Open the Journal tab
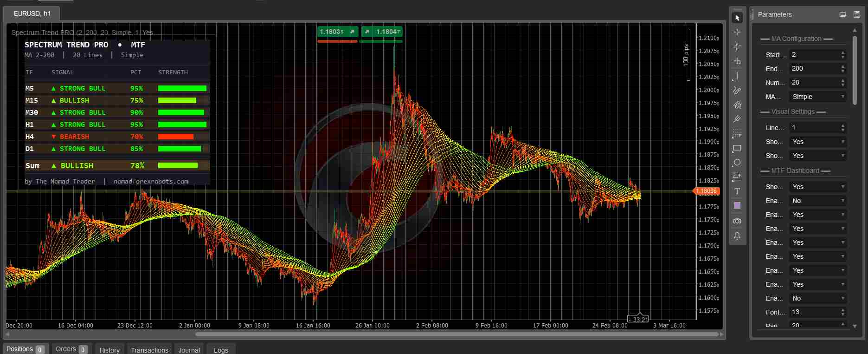 (189, 350)
